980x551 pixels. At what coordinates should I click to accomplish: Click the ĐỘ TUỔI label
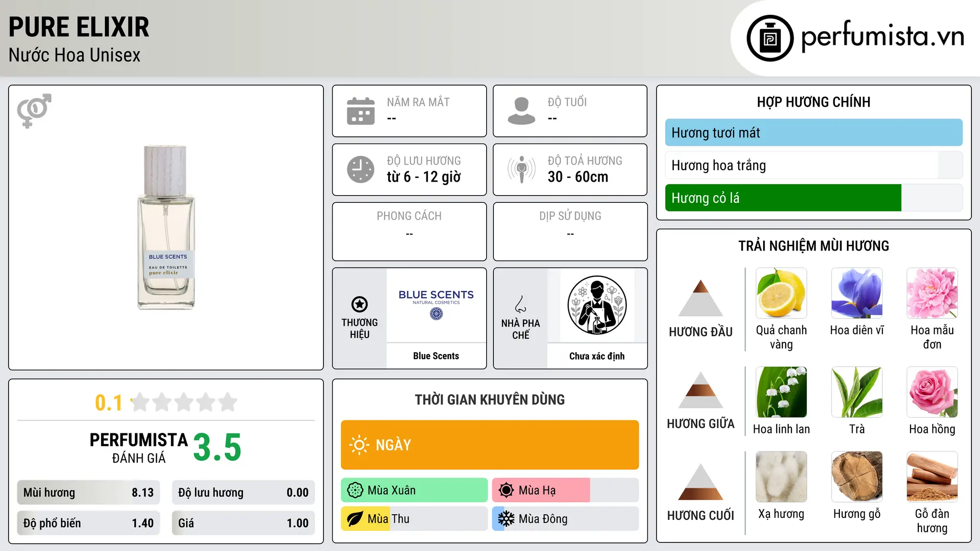tap(567, 102)
